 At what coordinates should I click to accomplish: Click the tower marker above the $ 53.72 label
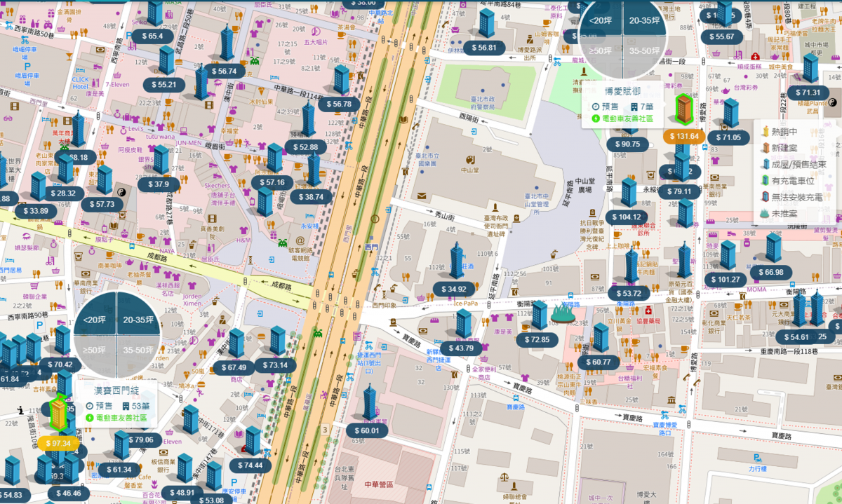pos(631,266)
